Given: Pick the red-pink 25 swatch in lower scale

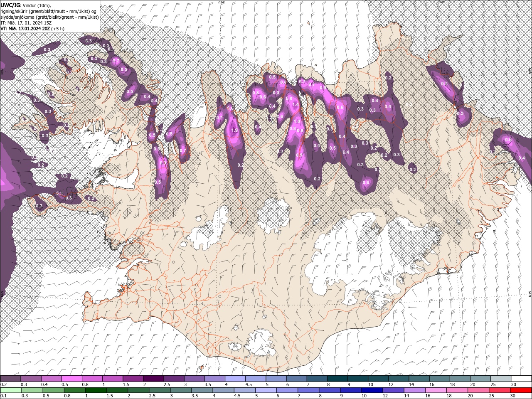Looking at the screenshot, I should tap(500, 390).
